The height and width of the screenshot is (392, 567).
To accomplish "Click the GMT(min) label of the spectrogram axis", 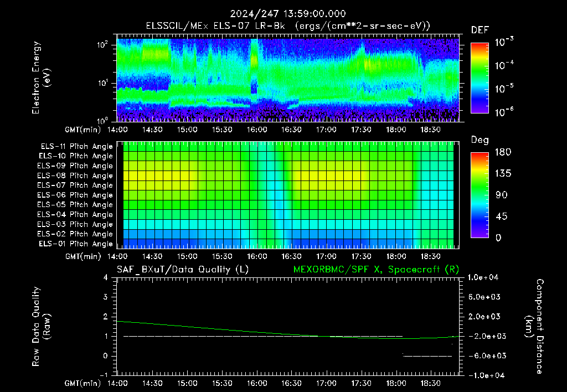I will click(x=83, y=130).
